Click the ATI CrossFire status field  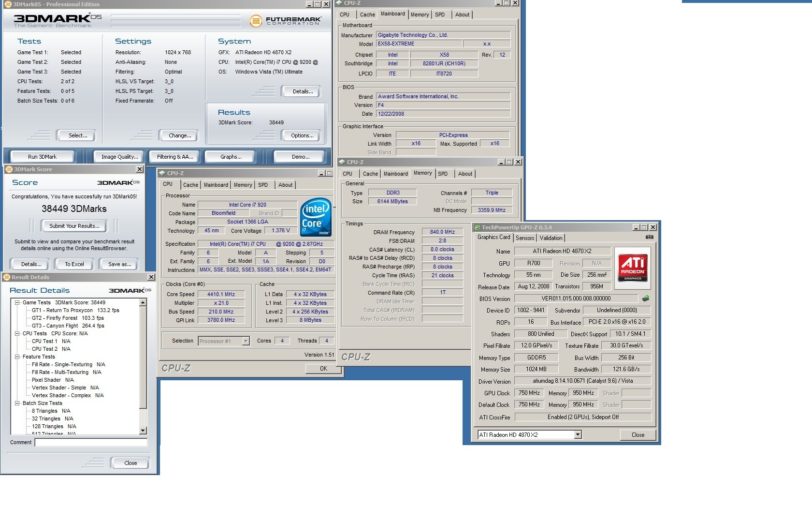point(583,417)
